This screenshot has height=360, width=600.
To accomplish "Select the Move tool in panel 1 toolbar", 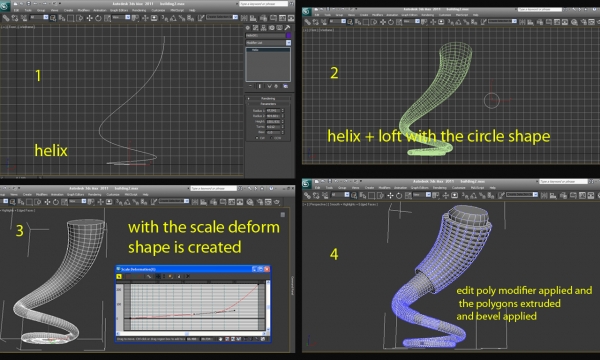I will tap(89, 18).
